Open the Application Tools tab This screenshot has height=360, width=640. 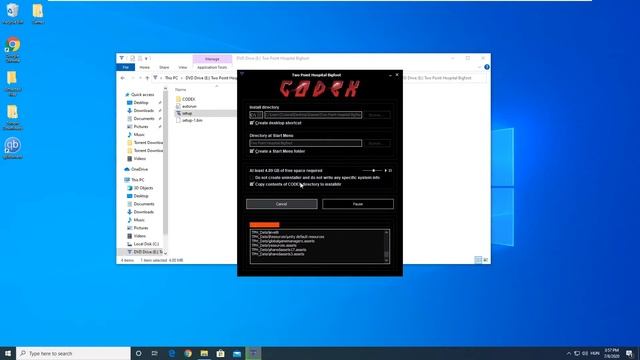point(212,67)
